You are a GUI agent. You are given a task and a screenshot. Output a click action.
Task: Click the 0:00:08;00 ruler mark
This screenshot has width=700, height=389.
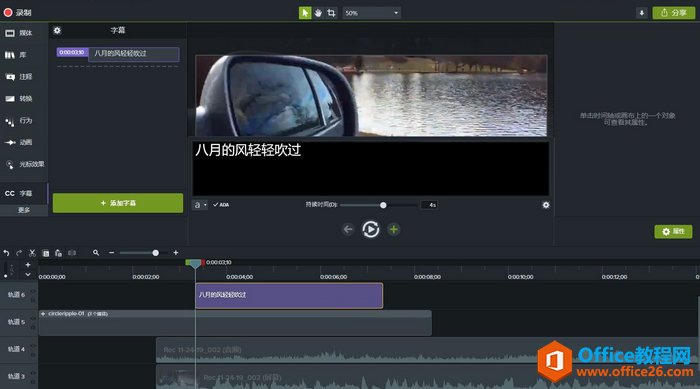pyautogui.click(x=427, y=277)
